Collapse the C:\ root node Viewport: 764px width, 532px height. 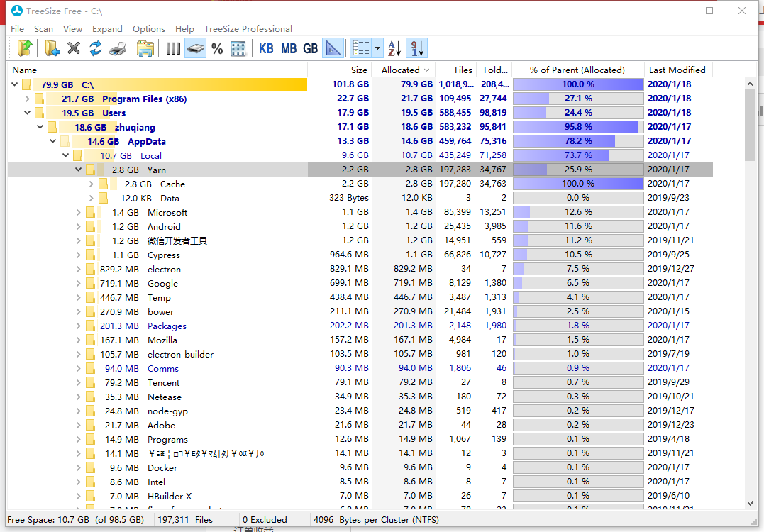coord(15,84)
